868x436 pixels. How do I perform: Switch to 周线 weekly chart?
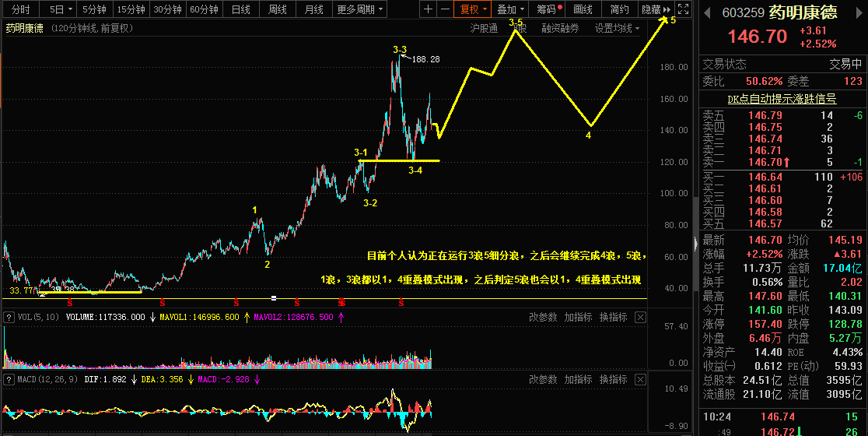(278, 9)
